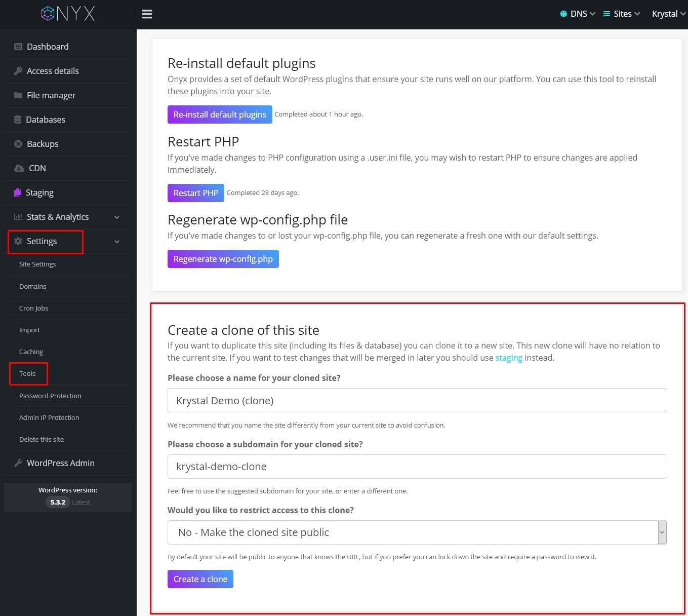Click the Dashboard icon in sidebar
The width and height of the screenshot is (688, 616).
pyautogui.click(x=18, y=47)
